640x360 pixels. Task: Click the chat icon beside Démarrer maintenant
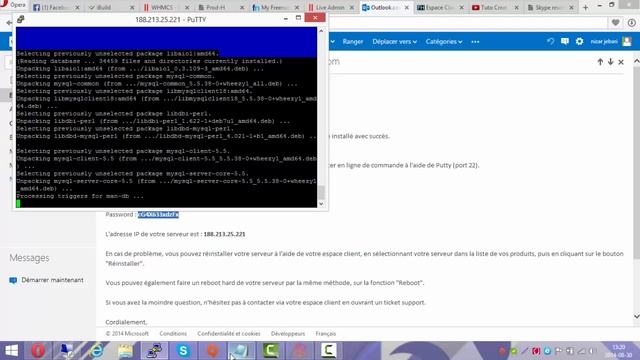pyautogui.click(x=13, y=280)
